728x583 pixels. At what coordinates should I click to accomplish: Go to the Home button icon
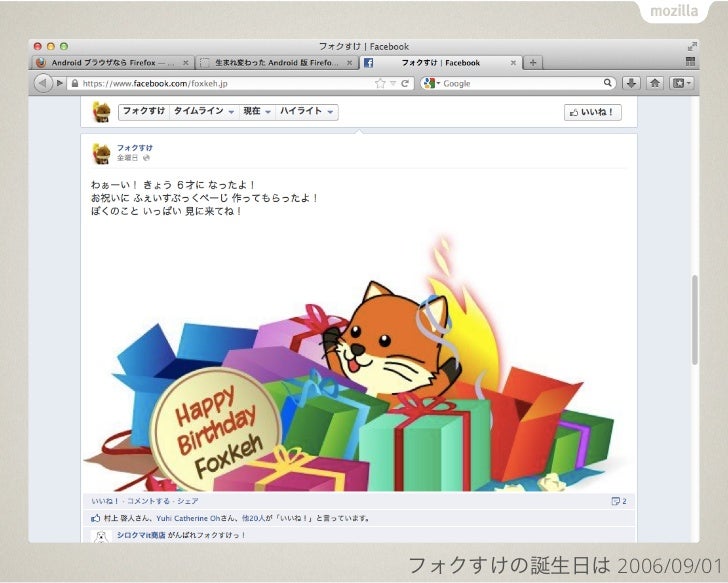tap(655, 83)
